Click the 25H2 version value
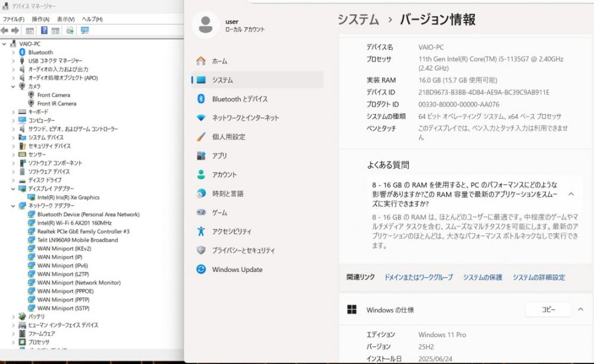The width and height of the screenshot is (594, 364). point(426,347)
